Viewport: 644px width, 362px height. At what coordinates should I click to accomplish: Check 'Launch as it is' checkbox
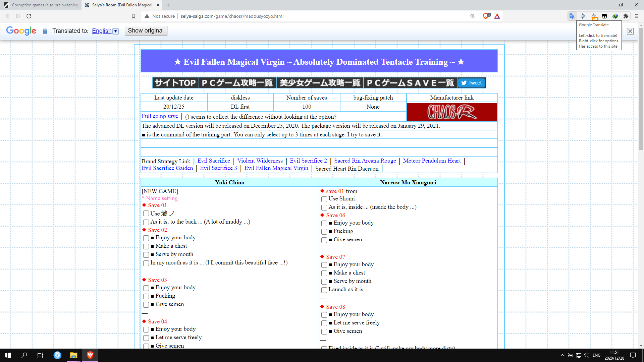coord(324,290)
